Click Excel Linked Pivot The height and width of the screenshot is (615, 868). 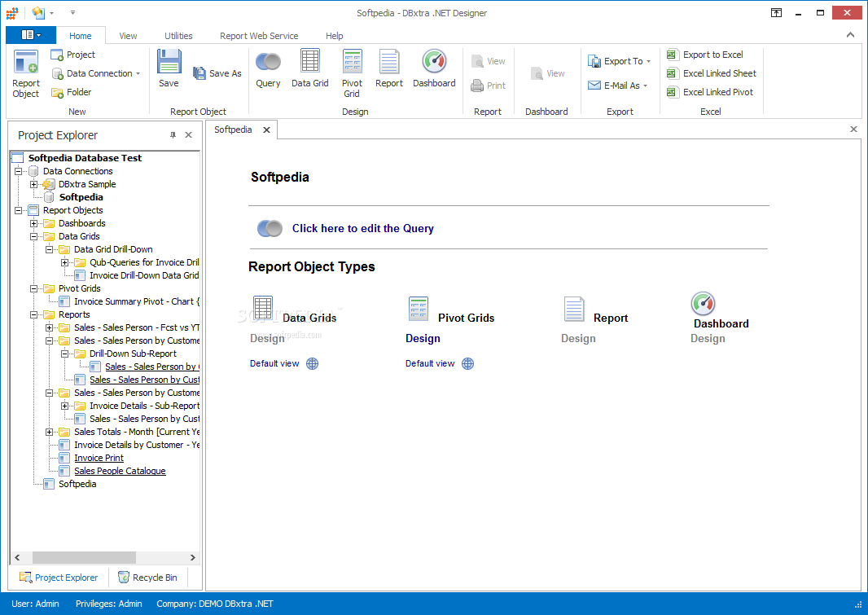pyautogui.click(x=710, y=92)
